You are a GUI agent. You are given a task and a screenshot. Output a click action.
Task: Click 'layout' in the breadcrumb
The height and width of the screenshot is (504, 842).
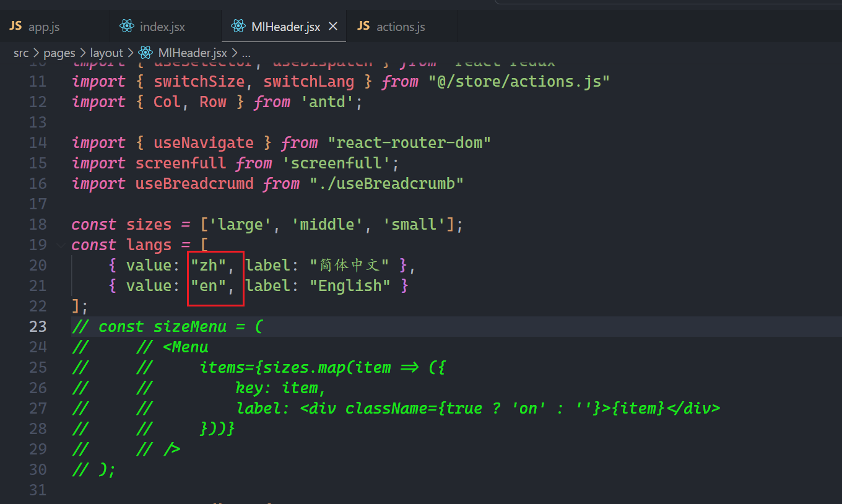tap(106, 53)
